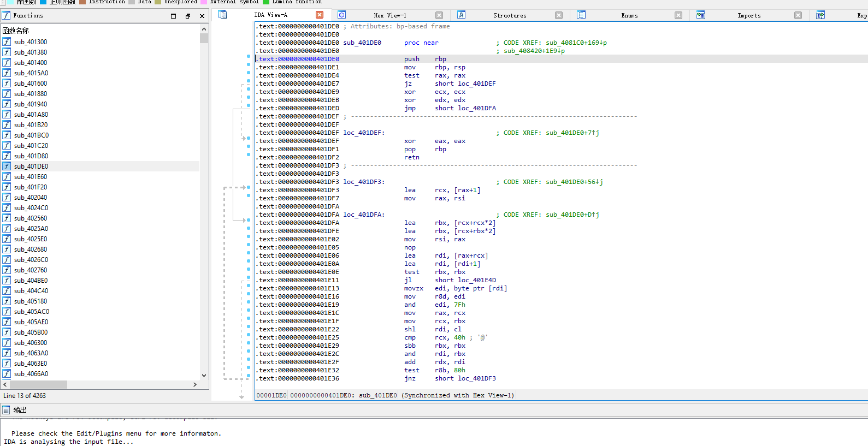The image size is (868, 446).
Task: Select sub_405B00 in the function list
Action: tap(31, 332)
